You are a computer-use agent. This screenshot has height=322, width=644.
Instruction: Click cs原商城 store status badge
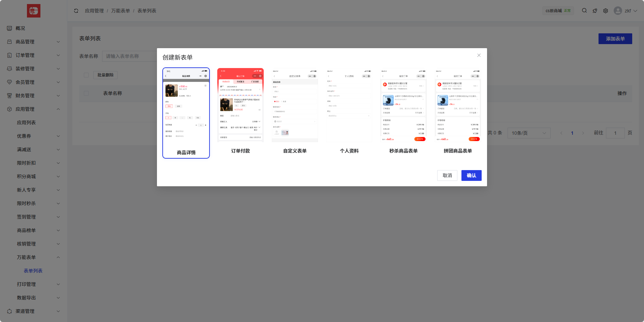[558, 11]
